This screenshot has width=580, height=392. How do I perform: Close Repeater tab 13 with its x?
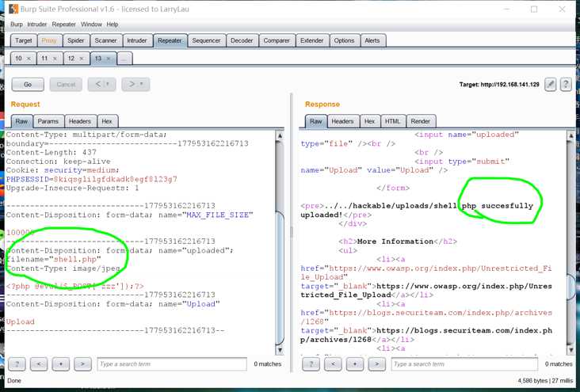coord(109,59)
